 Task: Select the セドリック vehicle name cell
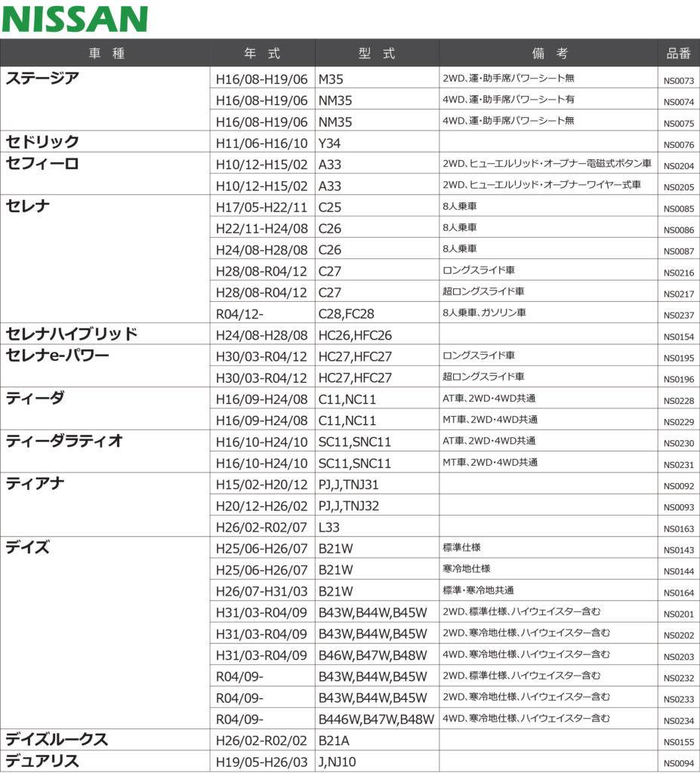tap(42, 142)
